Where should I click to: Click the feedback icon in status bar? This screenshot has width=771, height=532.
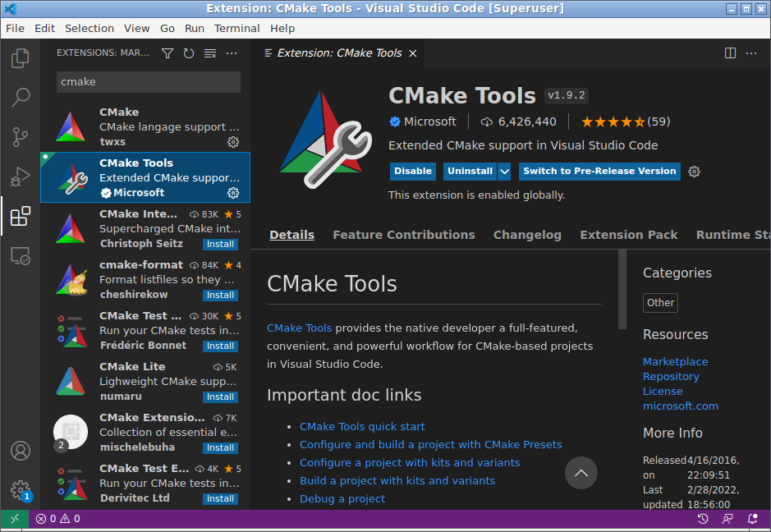pos(727,519)
